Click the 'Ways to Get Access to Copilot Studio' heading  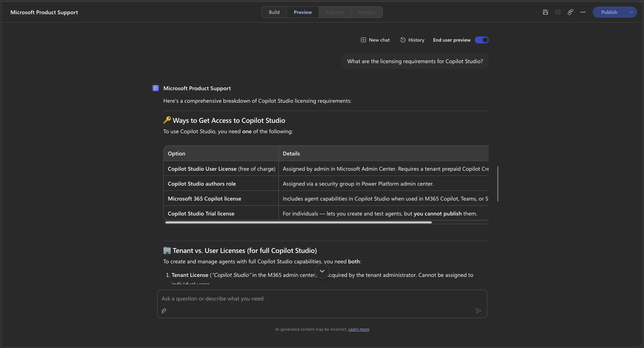tap(224, 120)
